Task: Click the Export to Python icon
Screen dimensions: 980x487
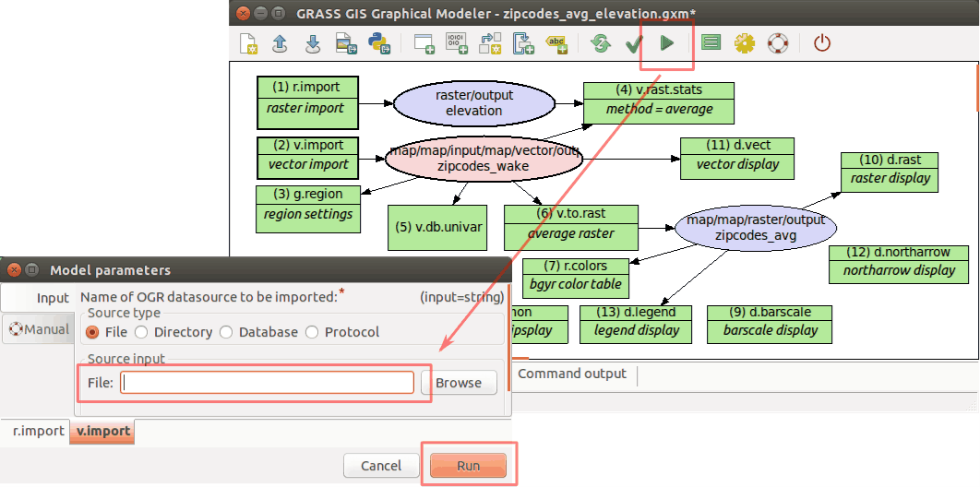Action: 377,43
